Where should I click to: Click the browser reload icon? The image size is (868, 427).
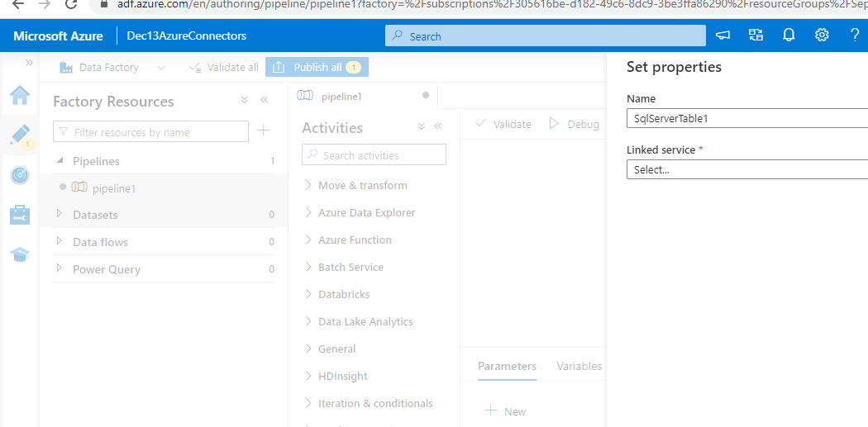click(x=70, y=4)
